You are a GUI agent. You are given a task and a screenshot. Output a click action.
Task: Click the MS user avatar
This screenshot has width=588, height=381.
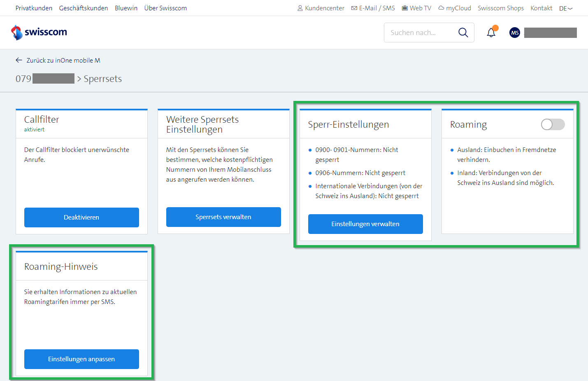click(x=514, y=33)
